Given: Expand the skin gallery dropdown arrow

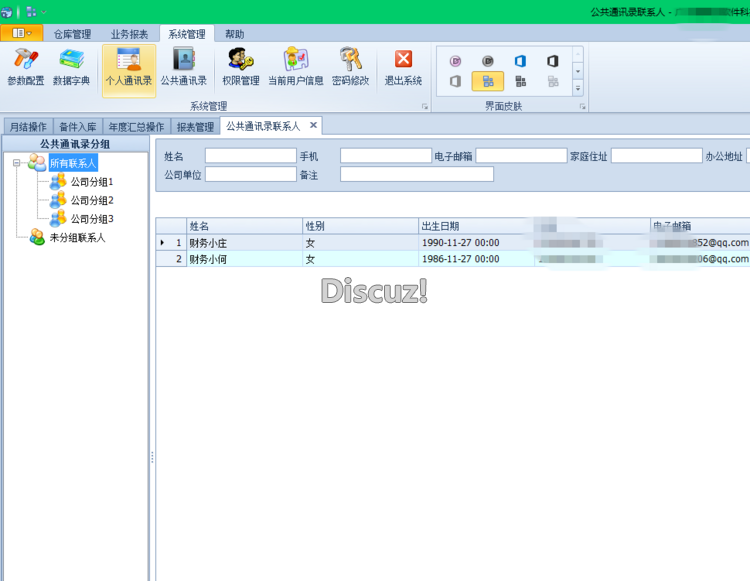Looking at the screenshot, I should coord(578,88).
